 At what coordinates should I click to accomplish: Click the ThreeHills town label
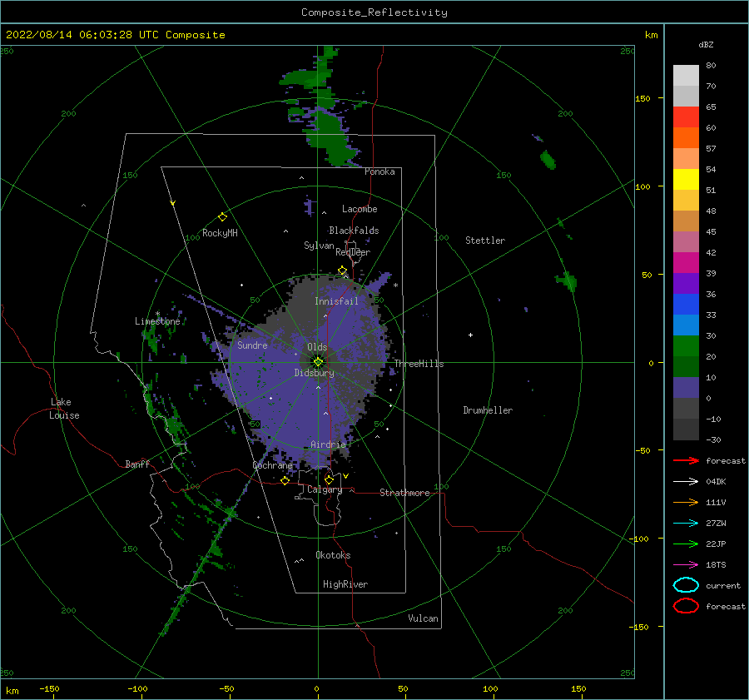tap(419, 364)
